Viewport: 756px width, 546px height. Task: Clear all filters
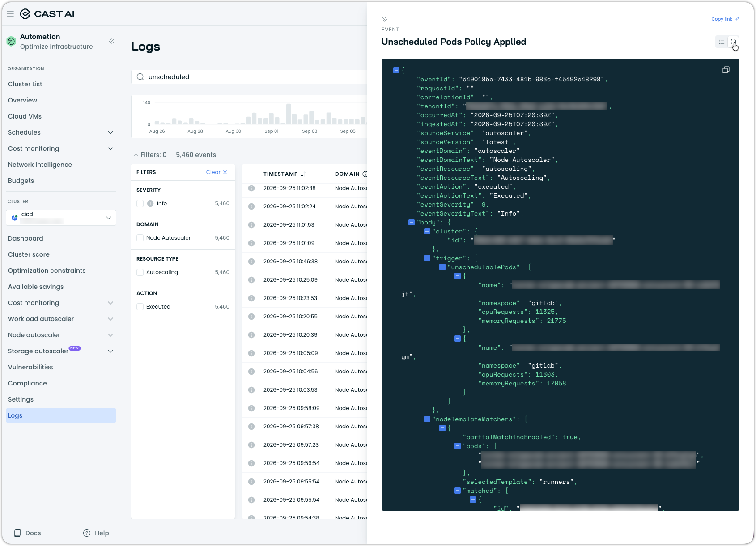click(217, 172)
